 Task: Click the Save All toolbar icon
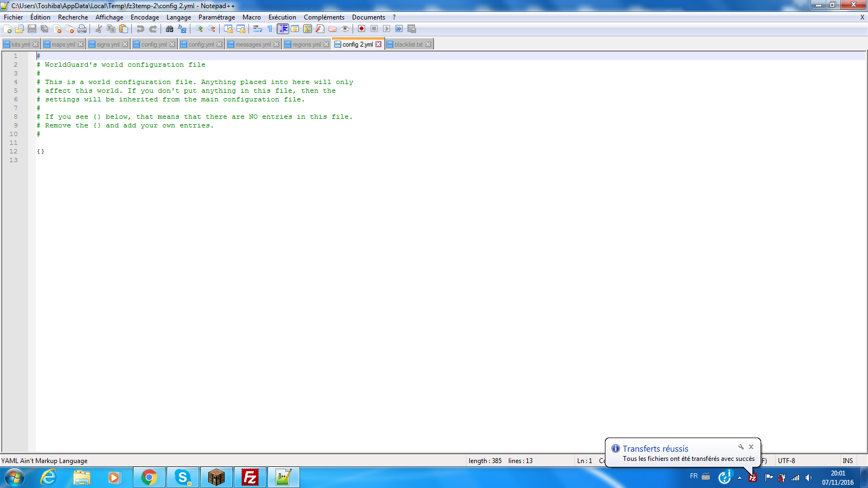click(x=44, y=29)
